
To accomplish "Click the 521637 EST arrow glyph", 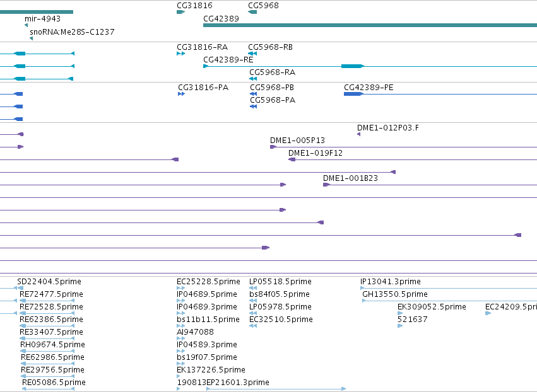I will coord(400,326).
